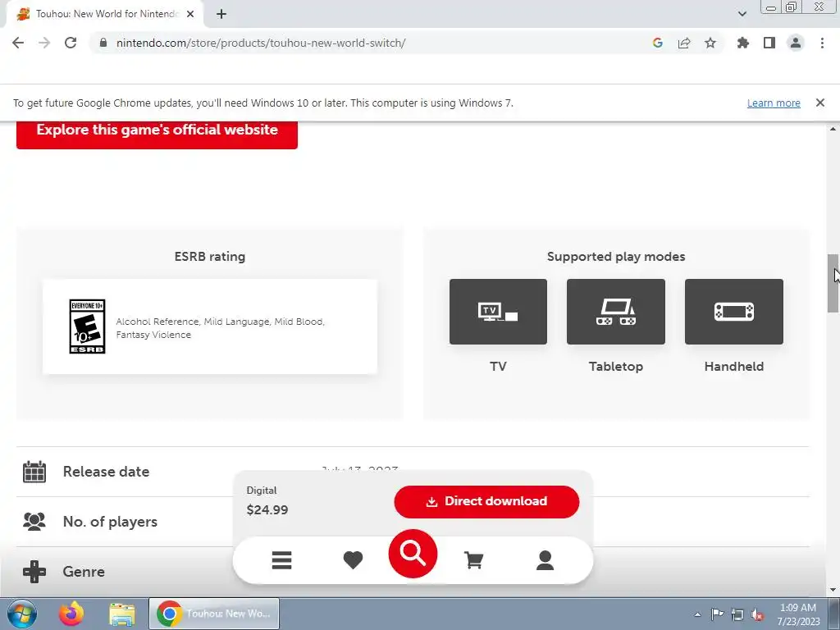Open the hamburger menu in the nav bar
840x630 pixels.
point(282,559)
